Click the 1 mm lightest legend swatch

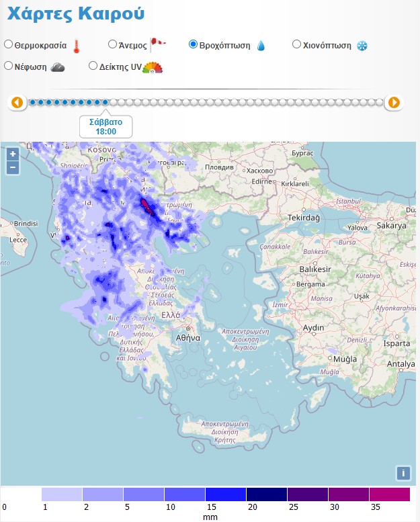(x=62, y=494)
